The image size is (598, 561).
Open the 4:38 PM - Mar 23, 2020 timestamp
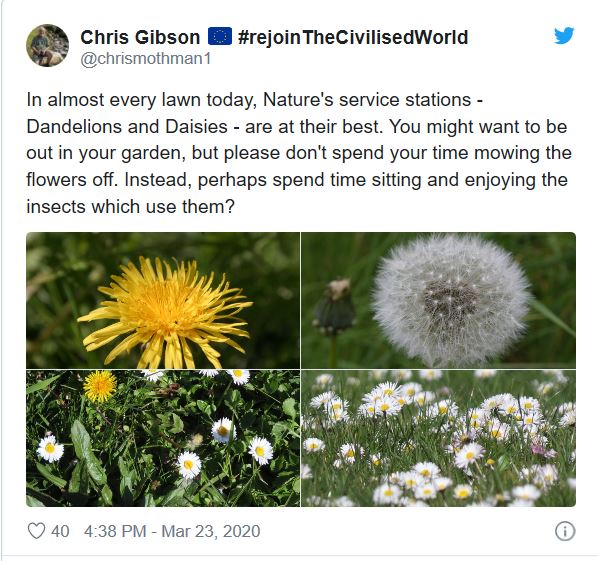pyautogui.click(x=172, y=531)
